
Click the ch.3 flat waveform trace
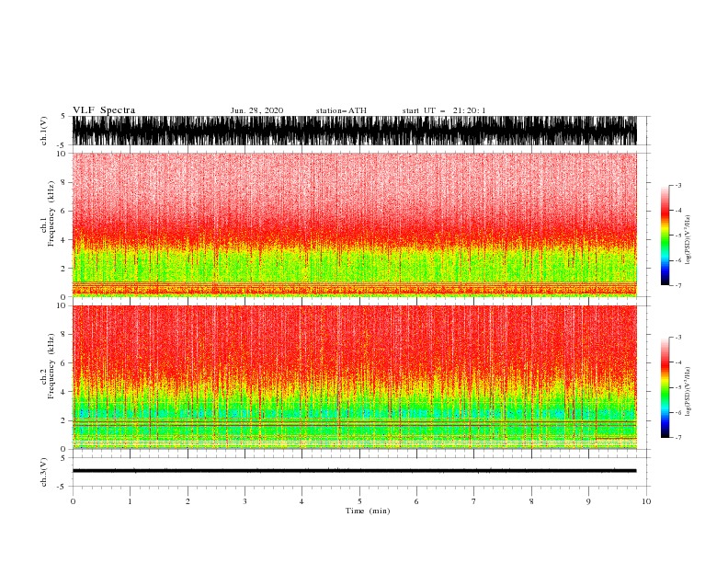tap(354, 471)
